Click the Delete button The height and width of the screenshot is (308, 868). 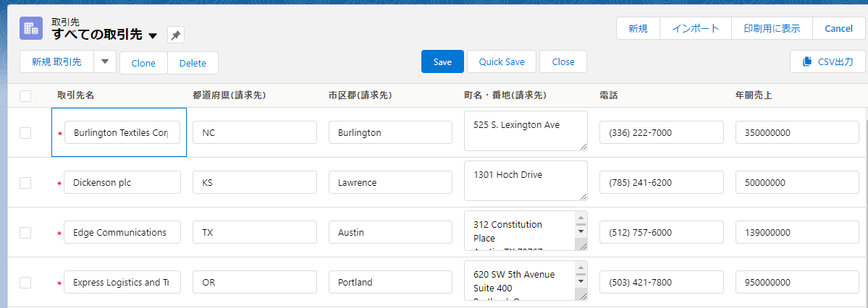pyautogui.click(x=193, y=63)
